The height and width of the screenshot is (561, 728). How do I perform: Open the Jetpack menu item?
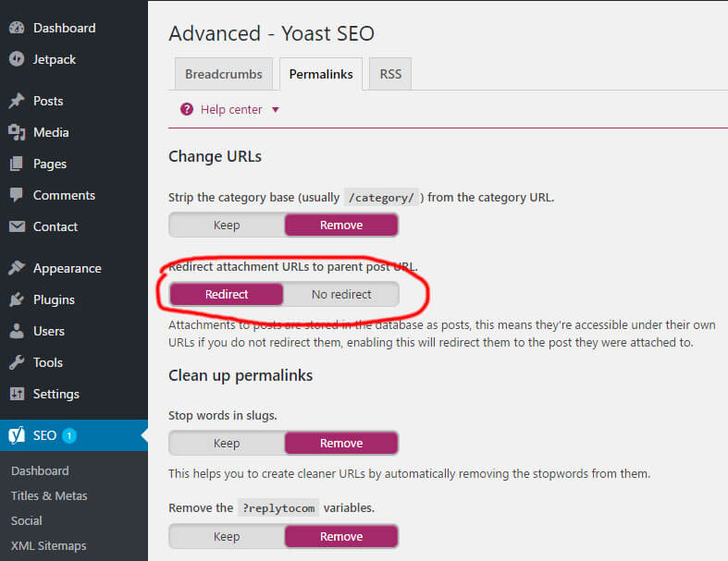[x=55, y=59]
